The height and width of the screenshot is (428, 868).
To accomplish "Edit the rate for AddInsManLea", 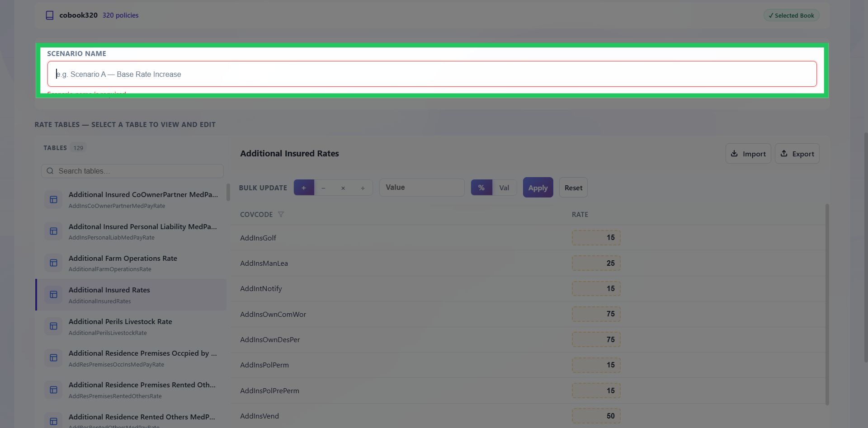I will 596,263.
